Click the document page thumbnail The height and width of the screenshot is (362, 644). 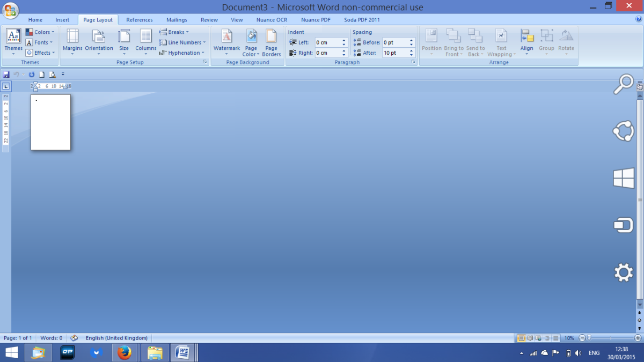coord(50,122)
